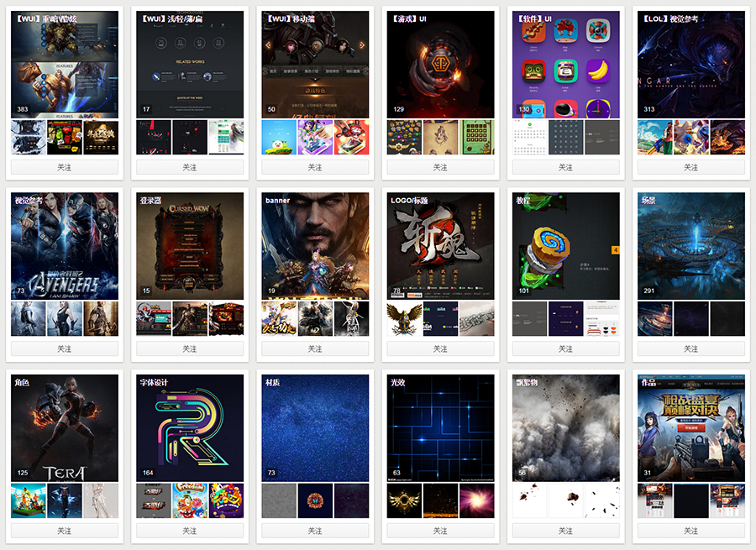Follow the 场景 board

click(x=691, y=348)
